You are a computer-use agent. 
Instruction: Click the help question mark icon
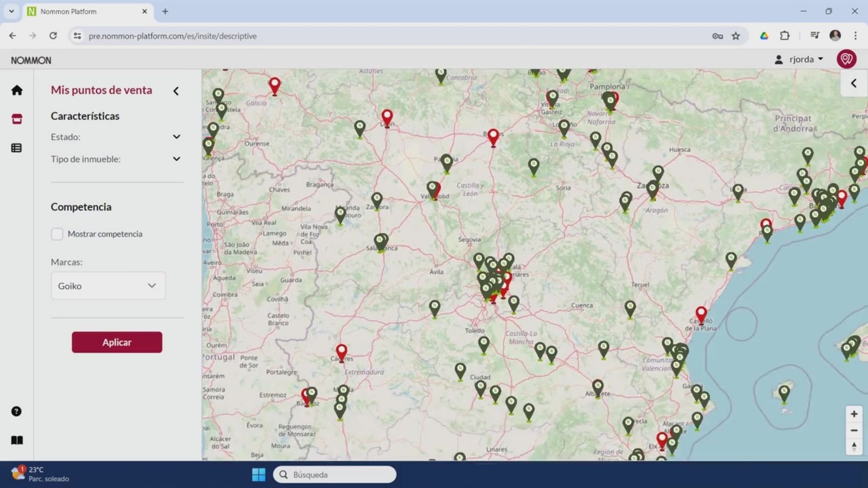click(x=17, y=412)
